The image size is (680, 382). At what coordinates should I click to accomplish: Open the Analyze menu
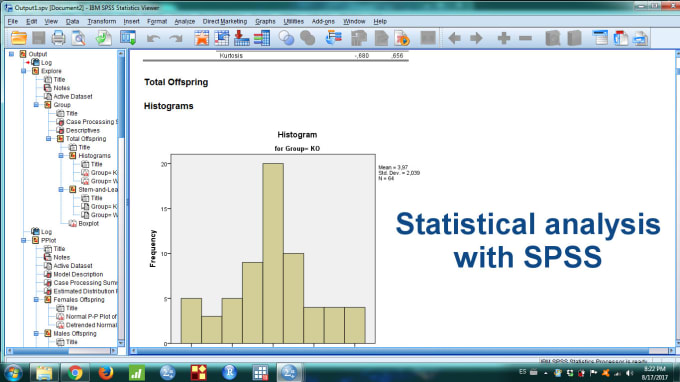[x=184, y=21]
